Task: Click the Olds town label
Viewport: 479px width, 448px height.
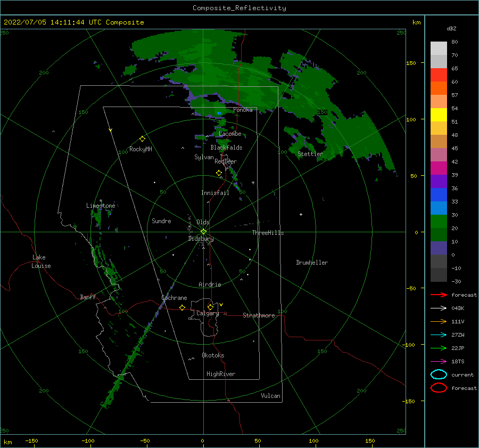Action: click(x=203, y=222)
